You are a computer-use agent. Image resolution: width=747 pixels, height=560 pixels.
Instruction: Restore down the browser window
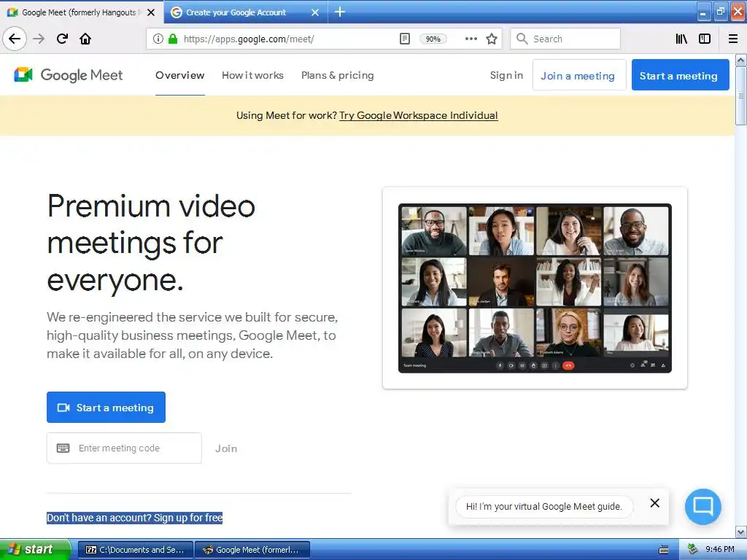point(720,12)
